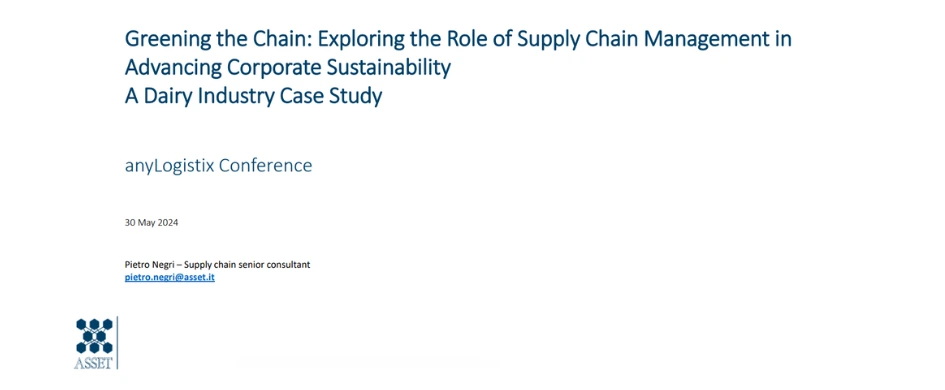Click the word "anyLogistix" in the subtitle

coord(169,166)
